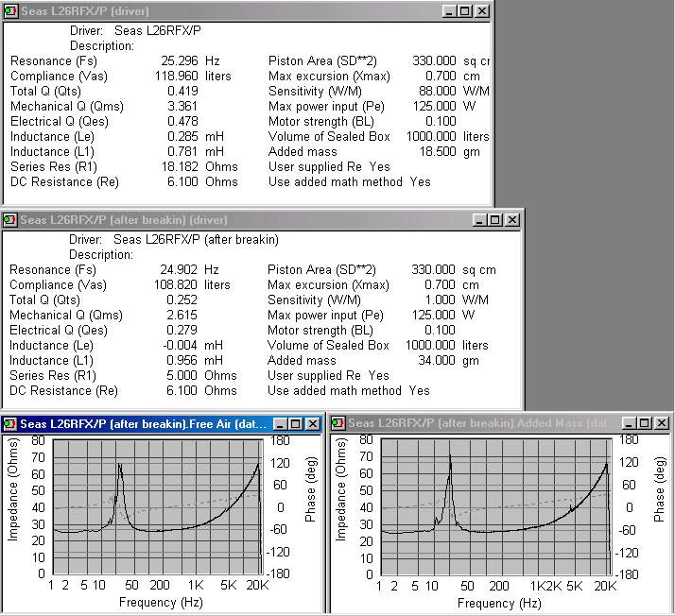Minimize the after breakin driver window
Image resolution: width=675 pixels, height=616 pixels.
[x=479, y=220]
